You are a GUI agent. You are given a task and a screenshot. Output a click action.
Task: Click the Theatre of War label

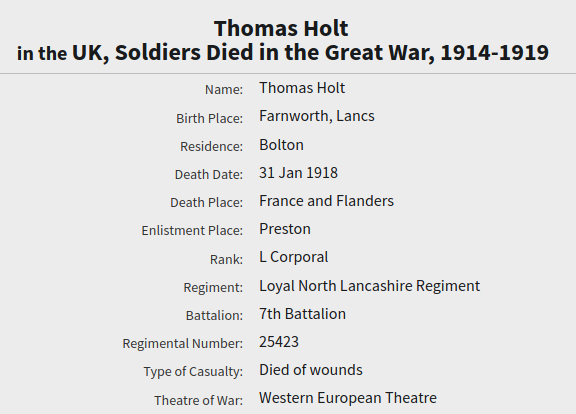coord(198,400)
